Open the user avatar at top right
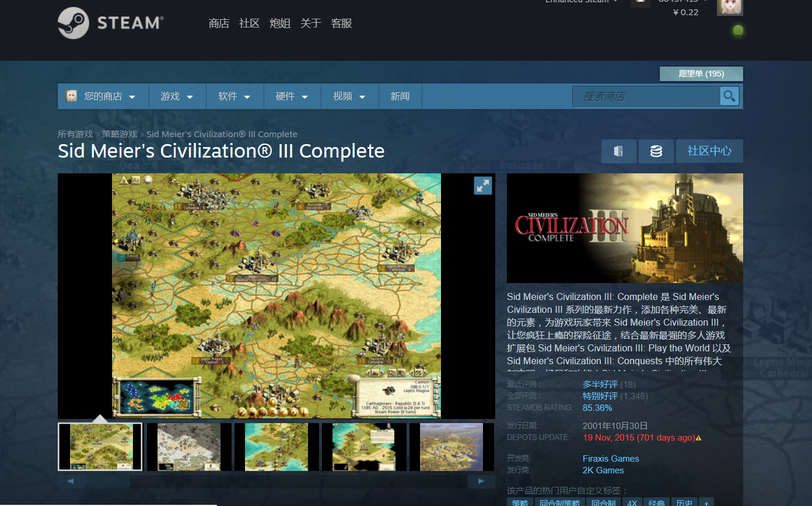This screenshot has width=812, height=506. pyautogui.click(x=730, y=7)
